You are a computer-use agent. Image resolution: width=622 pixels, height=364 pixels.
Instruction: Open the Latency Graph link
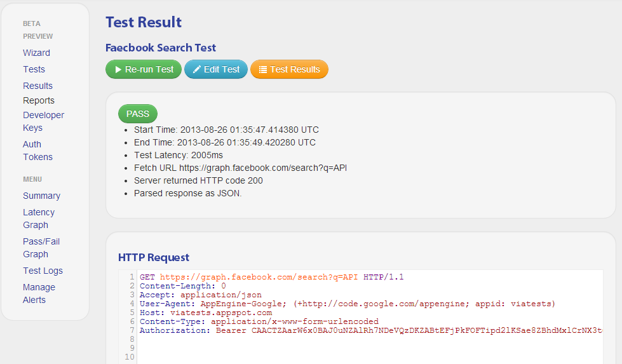tap(39, 219)
